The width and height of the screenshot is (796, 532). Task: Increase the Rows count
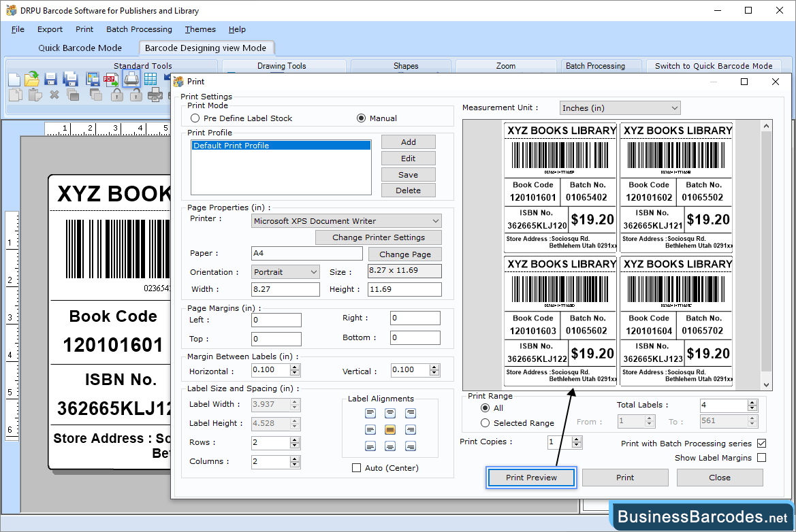pyautogui.click(x=295, y=440)
